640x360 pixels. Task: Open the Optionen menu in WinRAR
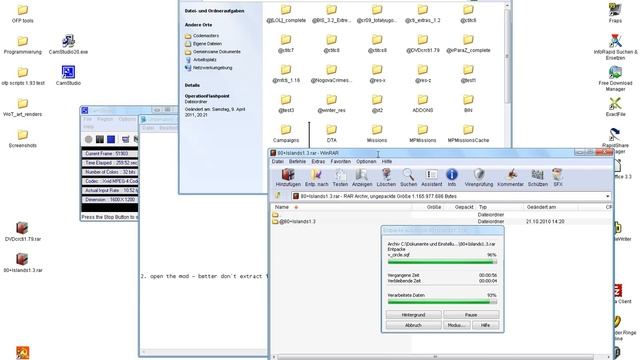tap(366, 162)
